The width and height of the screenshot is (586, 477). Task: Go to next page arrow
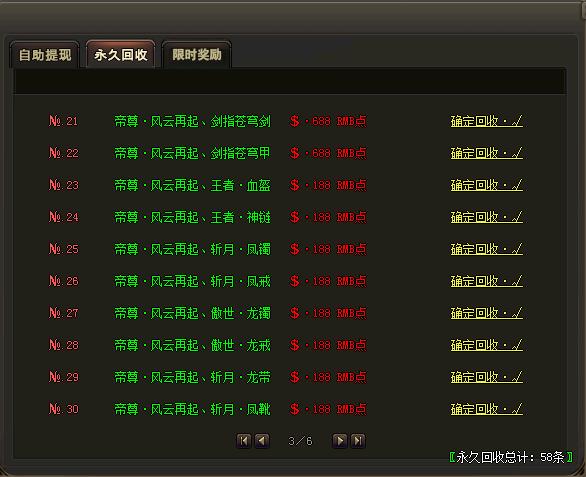point(340,441)
